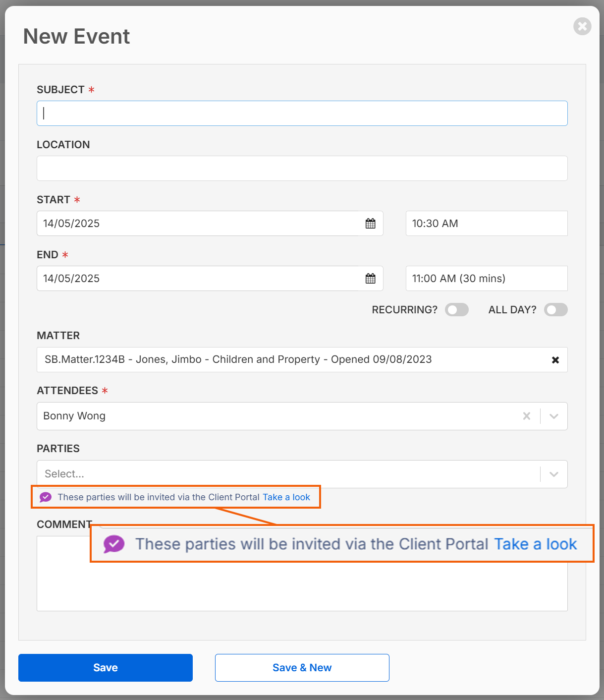The height and width of the screenshot is (700, 604).
Task: Open the End date calendar picker icon
Action: click(370, 279)
